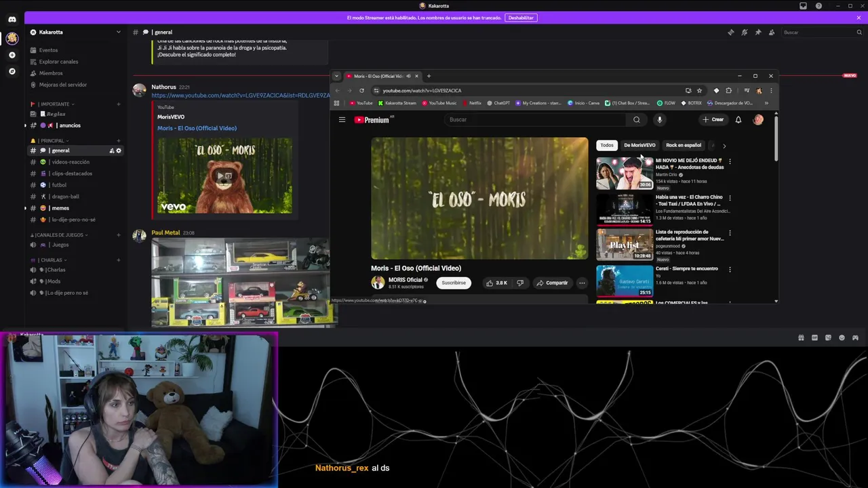The width and height of the screenshot is (868, 488).
Task: Start YouTube voice search microphone
Action: point(659,120)
